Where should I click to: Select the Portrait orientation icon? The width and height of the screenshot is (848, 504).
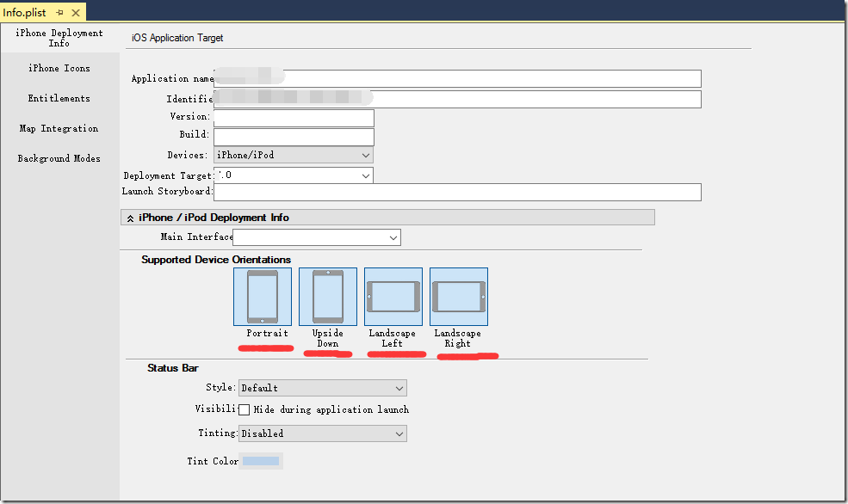click(x=263, y=297)
